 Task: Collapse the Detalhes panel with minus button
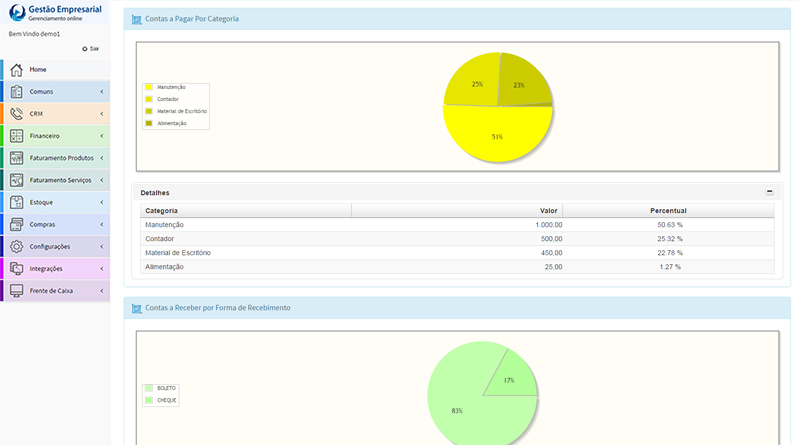point(769,191)
